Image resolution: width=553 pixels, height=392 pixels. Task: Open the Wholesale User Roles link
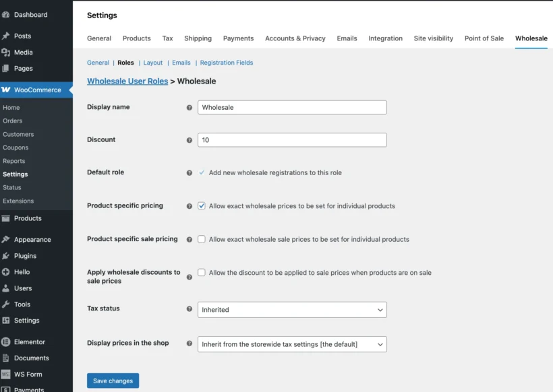(x=127, y=81)
